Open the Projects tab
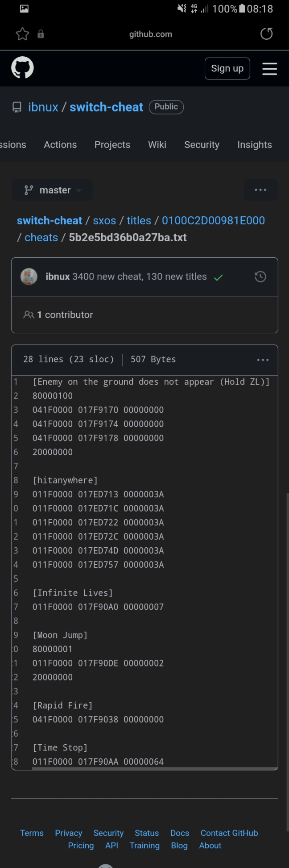289x868 pixels. pyautogui.click(x=112, y=145)
